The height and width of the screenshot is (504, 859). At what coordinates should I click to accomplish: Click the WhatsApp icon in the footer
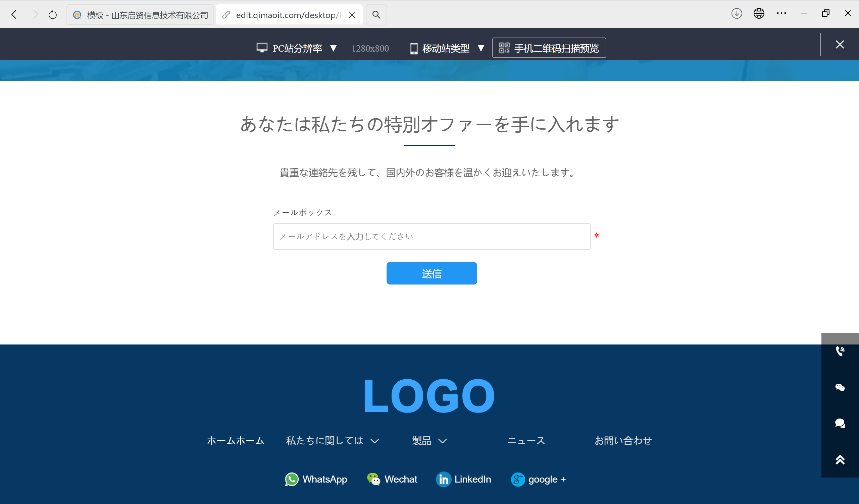292,479
